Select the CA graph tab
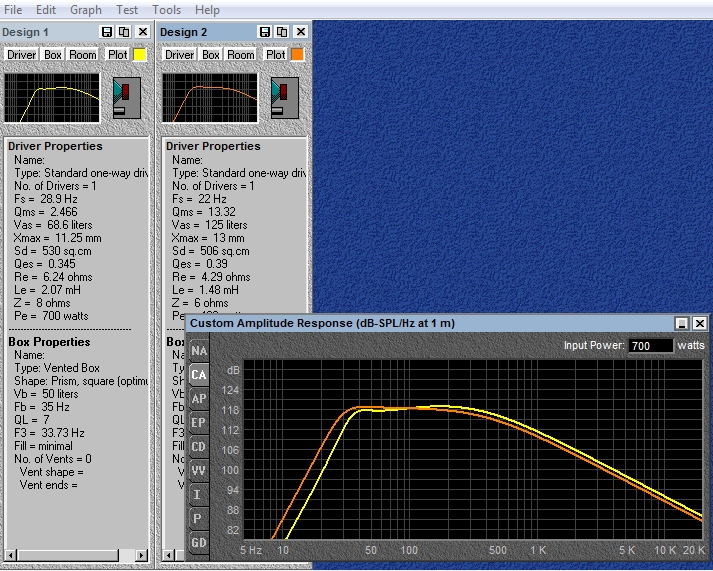Image resolution: width=713 pixels, height=571 pixels. [x=199, y=375]
